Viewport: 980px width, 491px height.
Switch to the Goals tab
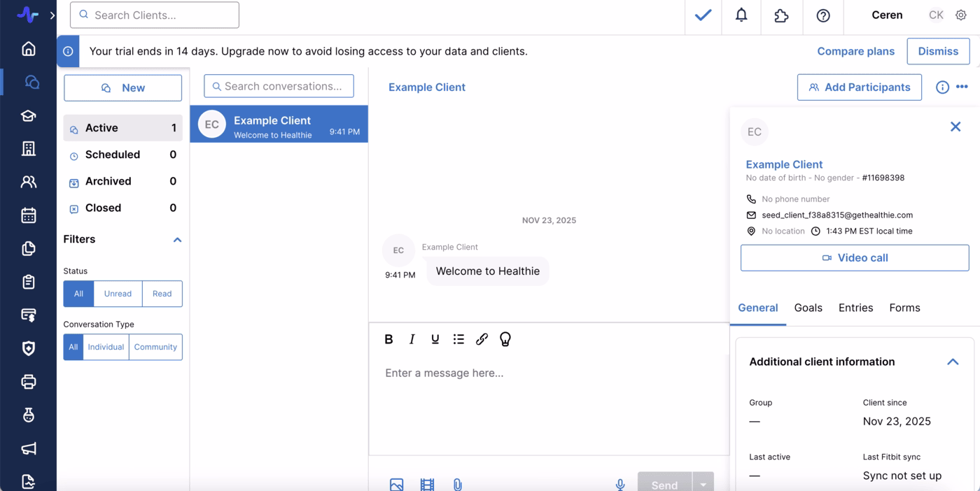click(x=808, y=308)
